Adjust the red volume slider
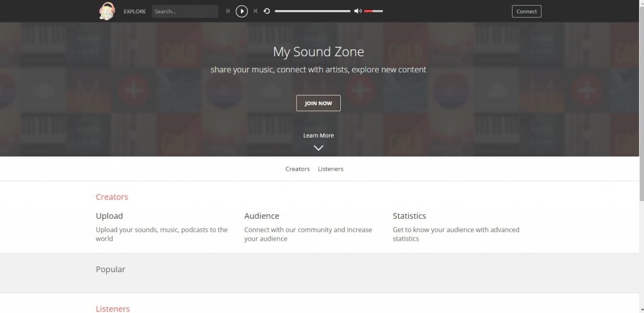This screenshot has height=313, width=644. pyautogui.click(x=373, y=11)
